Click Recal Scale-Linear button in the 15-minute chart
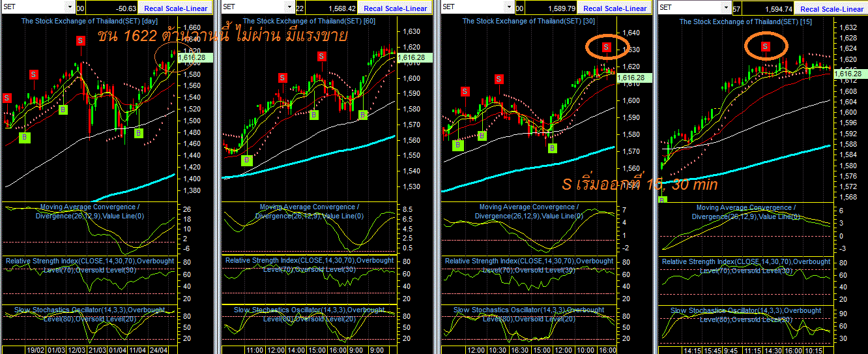 click(832, 8)
